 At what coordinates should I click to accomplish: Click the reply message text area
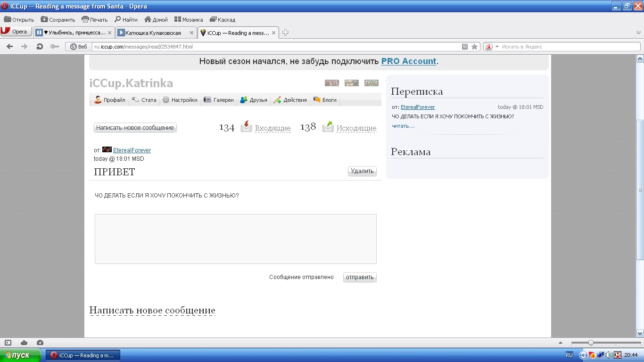pyautogui.click(x=236, y=239)
